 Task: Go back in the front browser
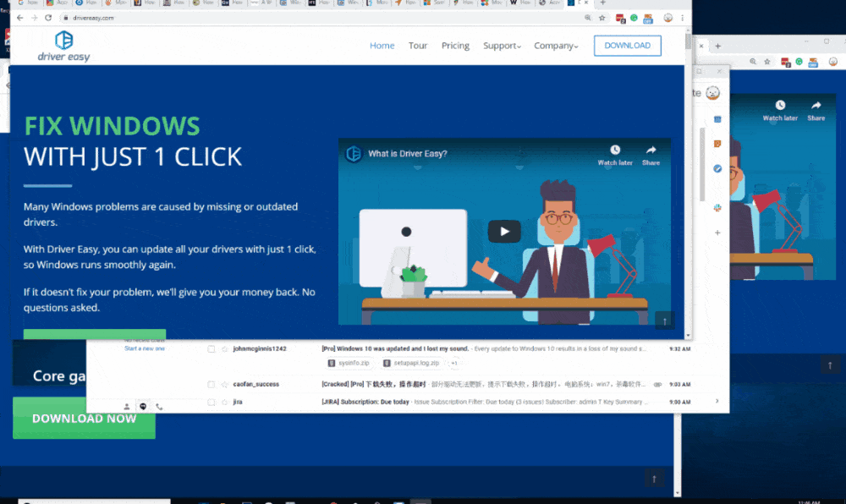tap(20, 18)
